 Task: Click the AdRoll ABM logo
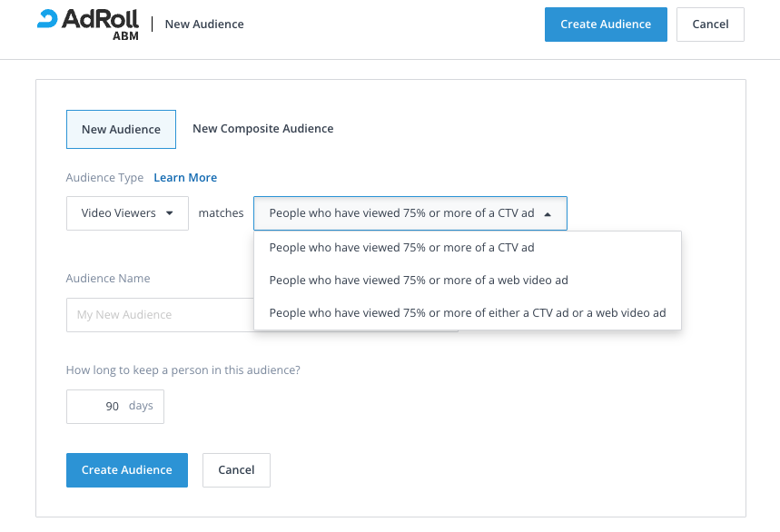[88, 25]
